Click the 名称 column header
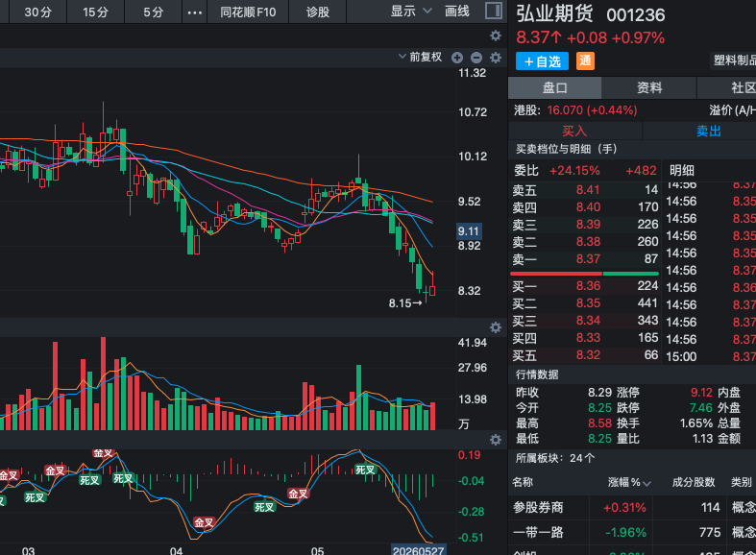 click(523, 482)
